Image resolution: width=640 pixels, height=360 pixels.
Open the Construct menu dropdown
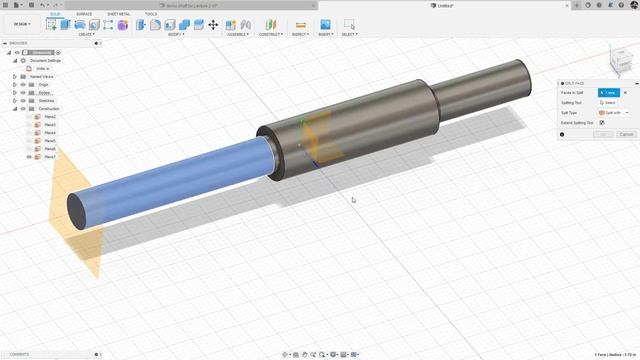[x=271, y=35]
